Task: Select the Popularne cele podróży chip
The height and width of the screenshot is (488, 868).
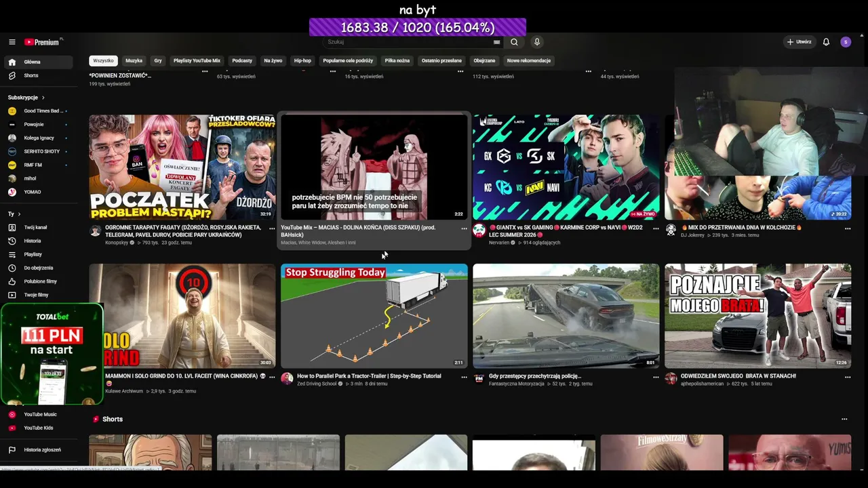Action: click(x=348, y=60)
